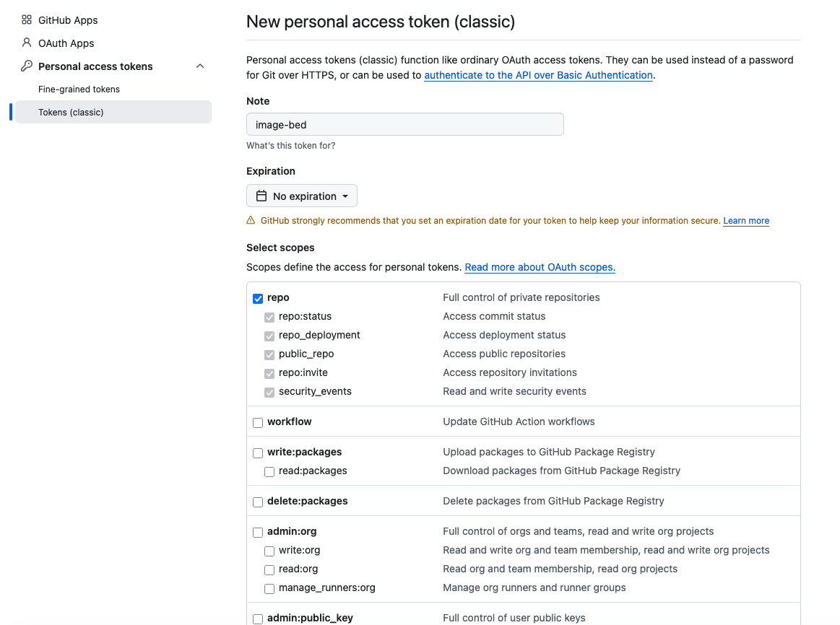Select the admin:org scope checkbox
Image resolution: width=840 pixels, height=625 pixels.
(258, 532)
